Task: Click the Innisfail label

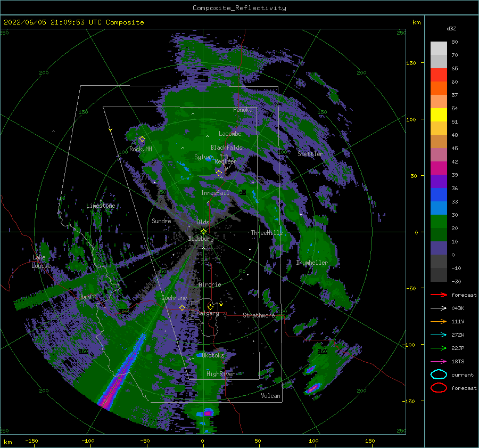Action: [x=215, y=193]
